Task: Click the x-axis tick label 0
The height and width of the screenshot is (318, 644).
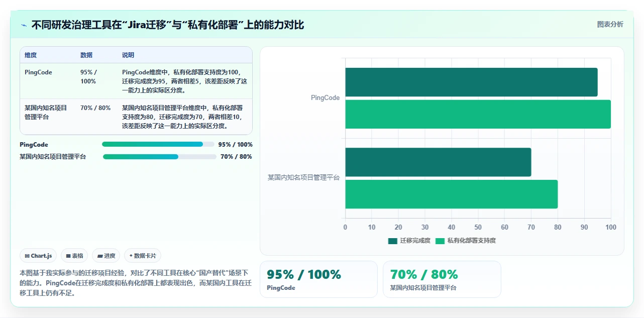Action: pos(345,227)
